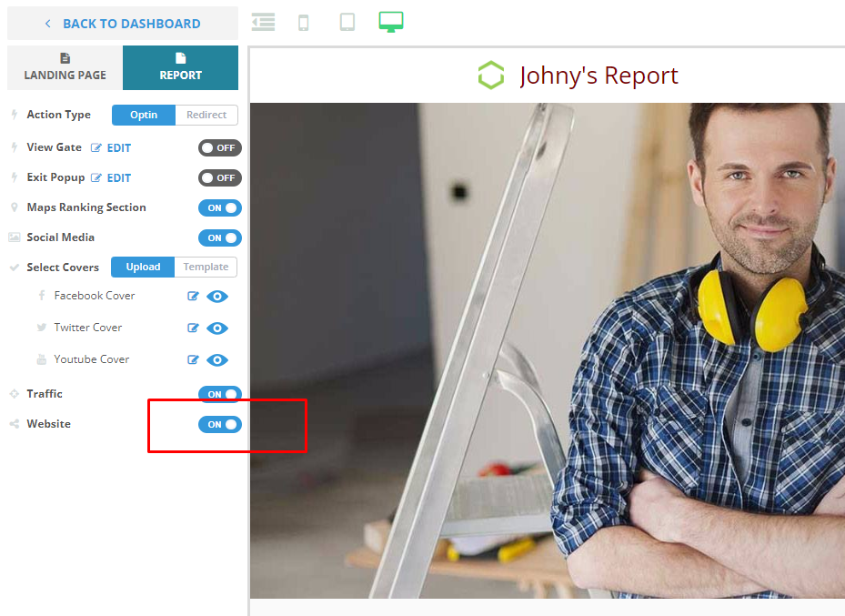Open the Landing Page tab

(x=65, y=68)
